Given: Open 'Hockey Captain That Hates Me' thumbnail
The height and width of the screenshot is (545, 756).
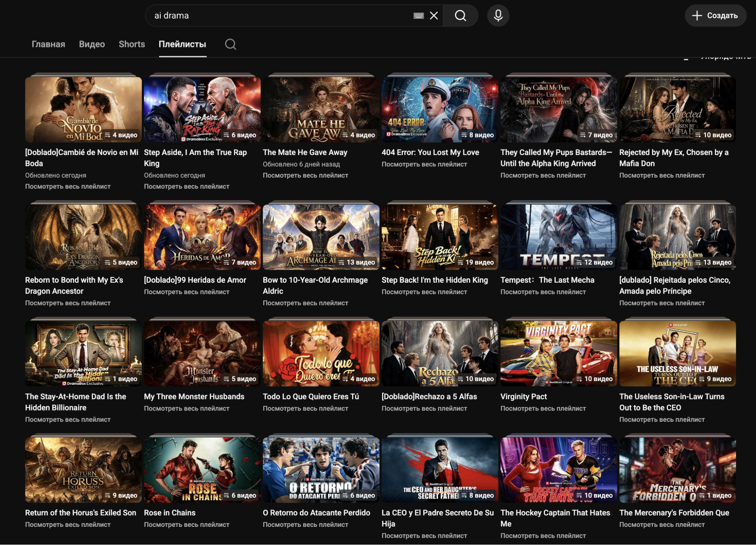Looking at the screenshot, I should [x=559, y=470].
